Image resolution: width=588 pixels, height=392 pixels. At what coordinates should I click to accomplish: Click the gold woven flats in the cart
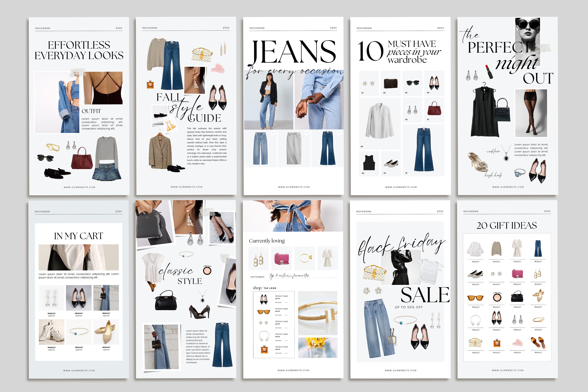[106, 332]
